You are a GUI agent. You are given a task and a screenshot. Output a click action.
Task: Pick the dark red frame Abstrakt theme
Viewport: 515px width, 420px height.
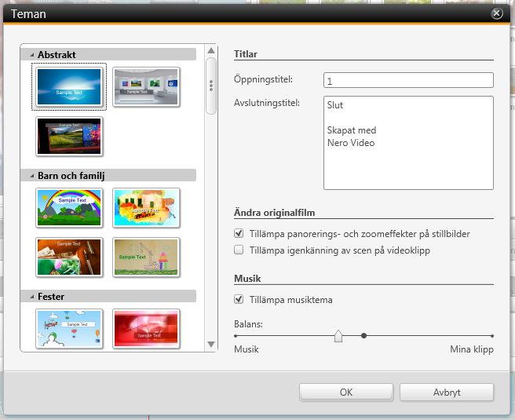coord(69,137)
